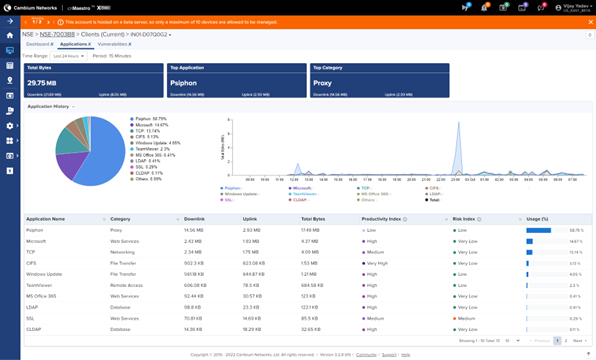Open the monitor icon below Home in sidebar
Viewport: 596px width, 360px height.
pos(10,50)
